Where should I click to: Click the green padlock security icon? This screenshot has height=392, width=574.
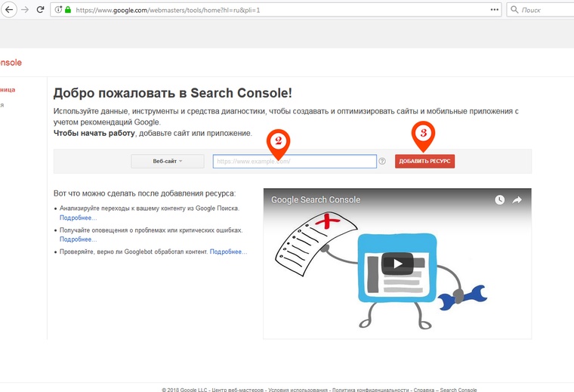[67, 11]
